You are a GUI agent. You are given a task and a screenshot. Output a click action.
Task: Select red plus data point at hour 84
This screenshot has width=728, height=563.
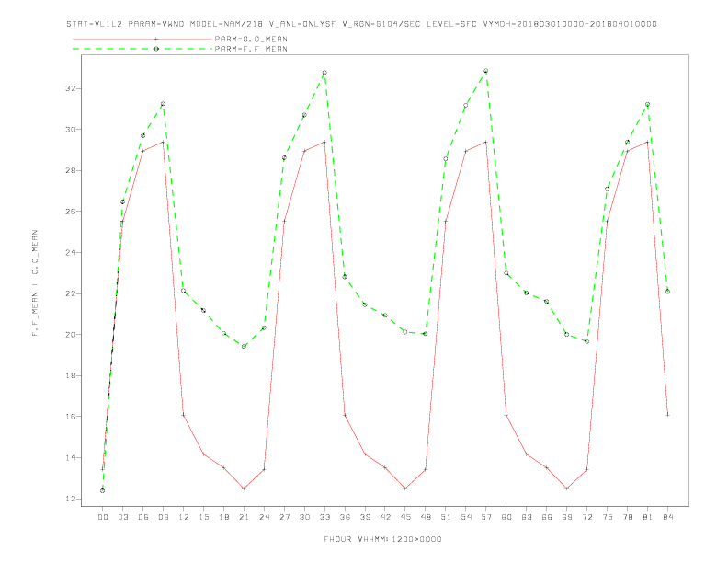coord(667,415)
